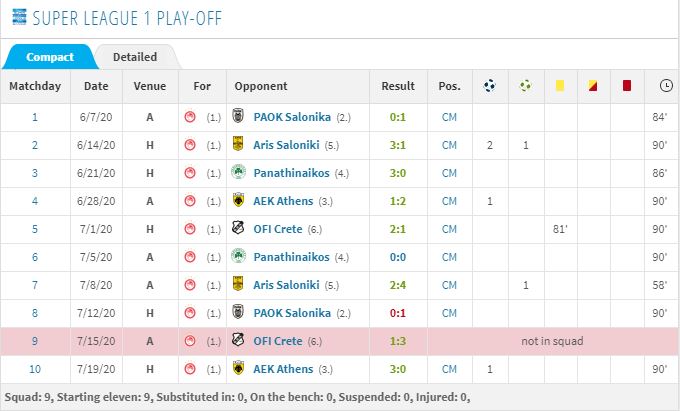Image resolution: width=680 pixels, height=411 pixels.
Task: Click the assists icon column header
Action: click(x=525, y=85)
